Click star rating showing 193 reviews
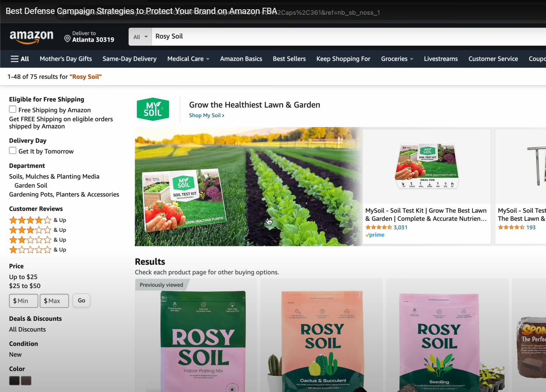 click(x=511, y=227)
